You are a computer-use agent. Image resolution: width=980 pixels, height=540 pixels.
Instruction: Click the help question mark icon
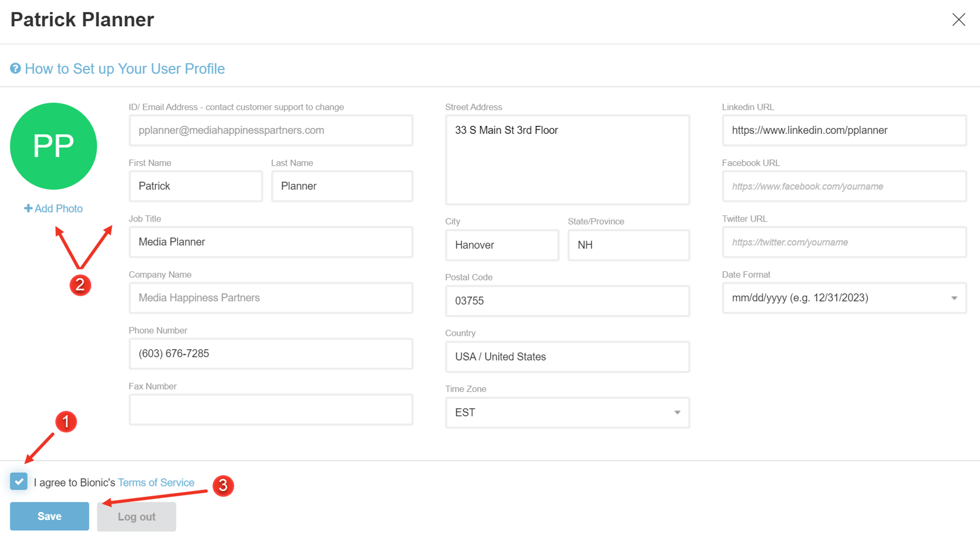15,68
